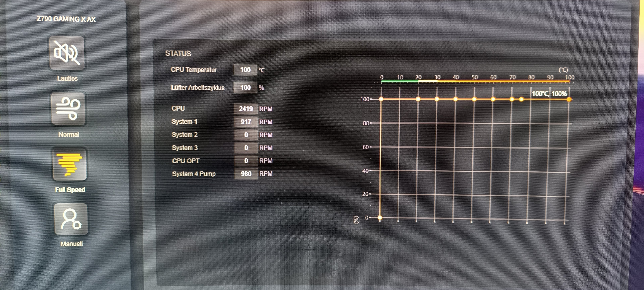Viewport: 644px width, 290px height.
Task: Click the green section of temperature bar
Action: pyautogui.click(x=399, y=81)
